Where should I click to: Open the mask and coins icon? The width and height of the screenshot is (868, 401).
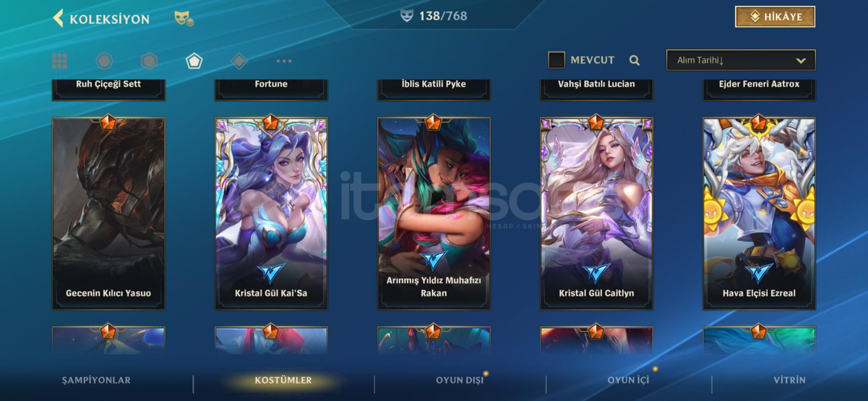[x=184, y=19]
